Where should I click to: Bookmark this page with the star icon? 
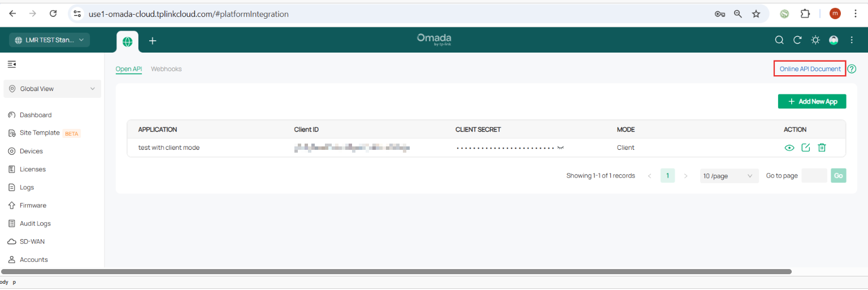[x=756, y=14]
